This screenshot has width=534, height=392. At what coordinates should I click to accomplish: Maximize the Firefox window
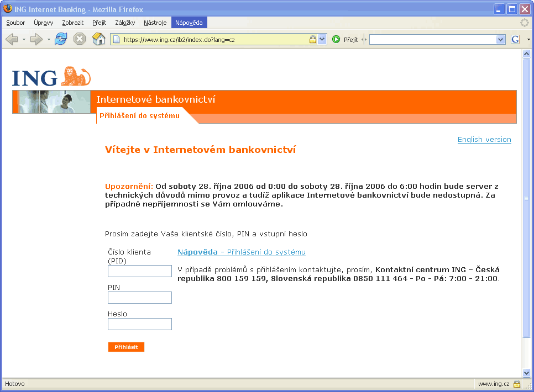click(x=512, y=9)
